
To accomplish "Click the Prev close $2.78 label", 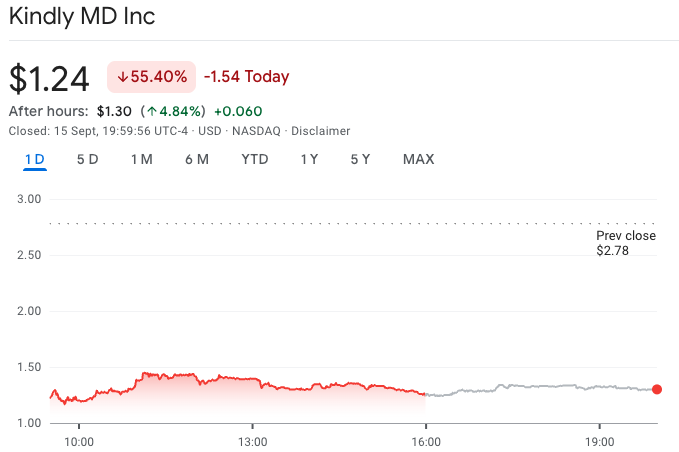I will [625, 243].
